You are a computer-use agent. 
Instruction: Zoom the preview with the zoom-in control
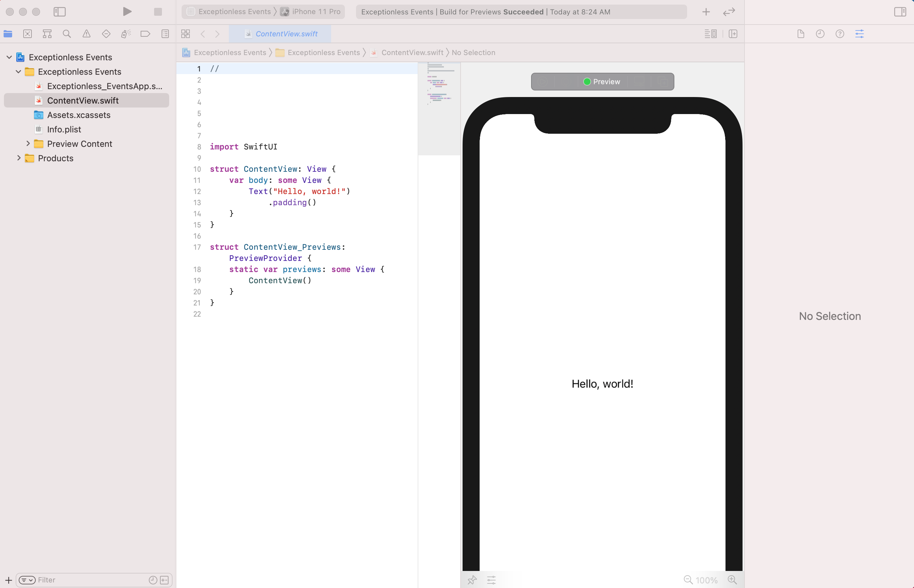[x=732, y=579]
